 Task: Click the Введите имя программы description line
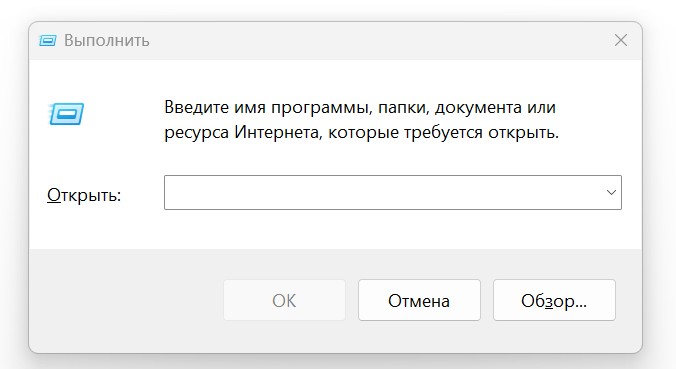[x=360, y=107]
